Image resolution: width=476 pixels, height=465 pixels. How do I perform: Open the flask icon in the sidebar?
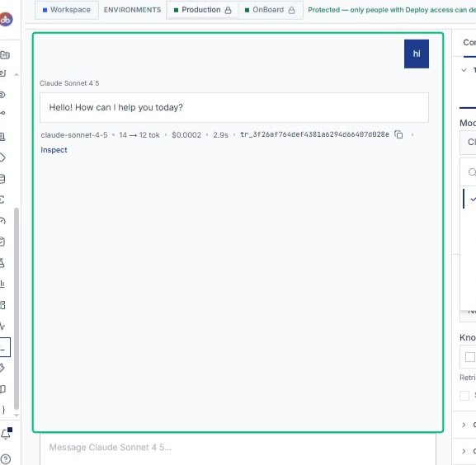tap(2, 263)
